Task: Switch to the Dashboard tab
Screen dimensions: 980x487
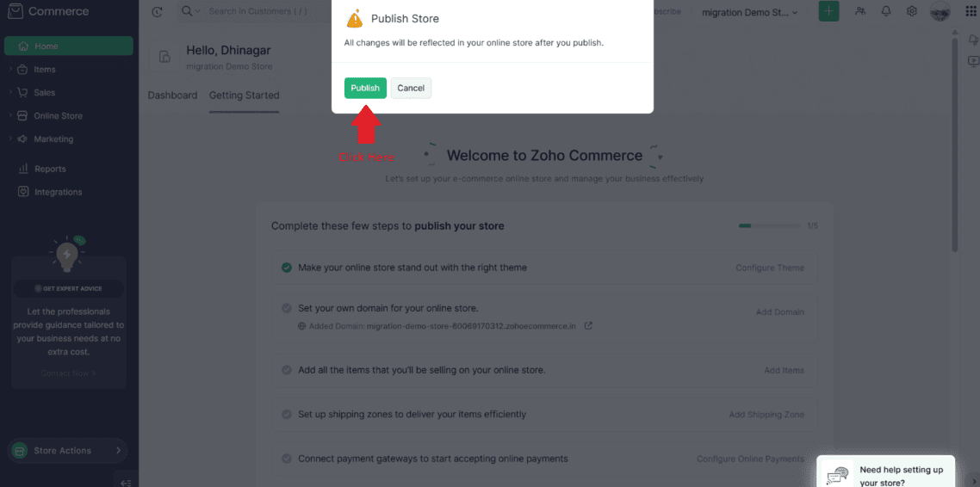Action: tap(172, 96)
